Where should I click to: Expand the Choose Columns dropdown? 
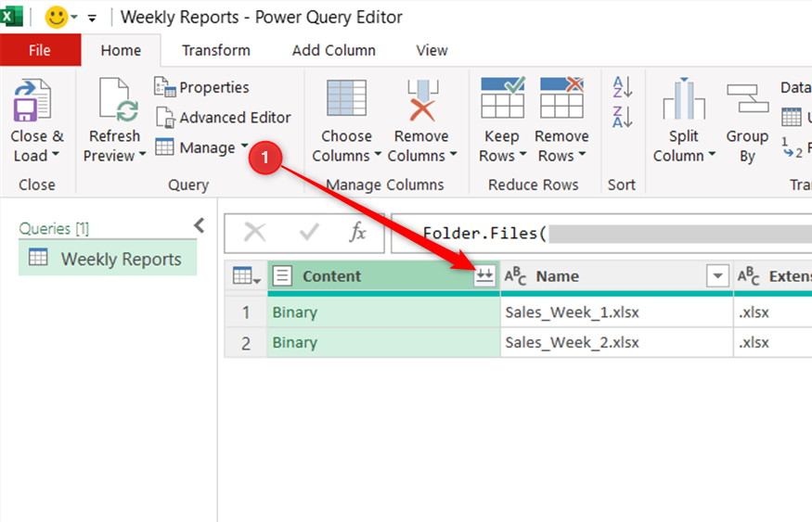(378, 155)
